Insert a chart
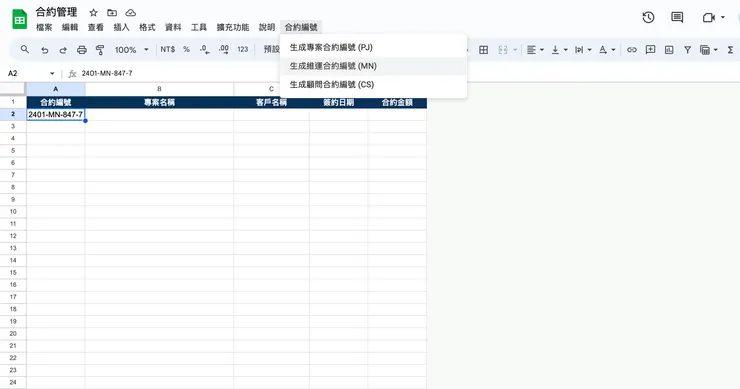 coord(669,50)
